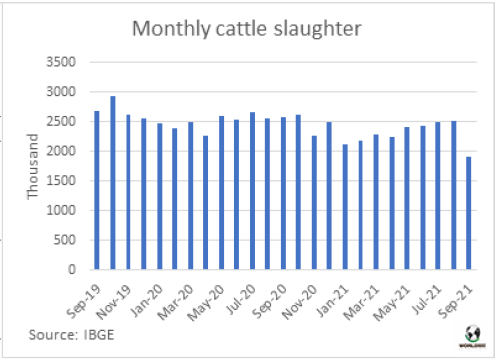Click the Jan-20 axis label

click(146, 300)
